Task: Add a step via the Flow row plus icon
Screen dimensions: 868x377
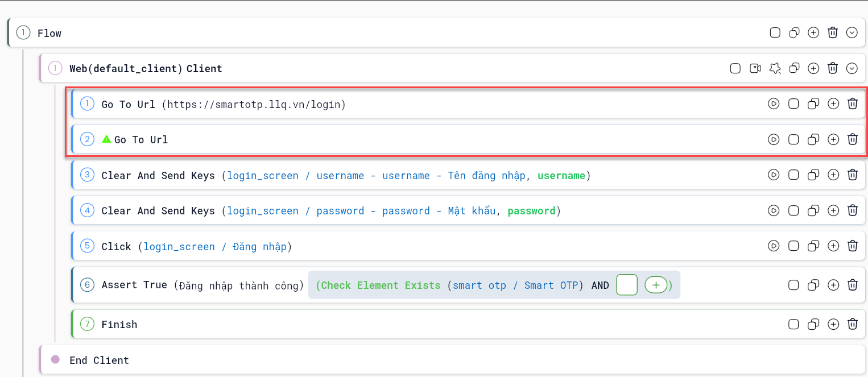Action: click(x=814, y=32)
